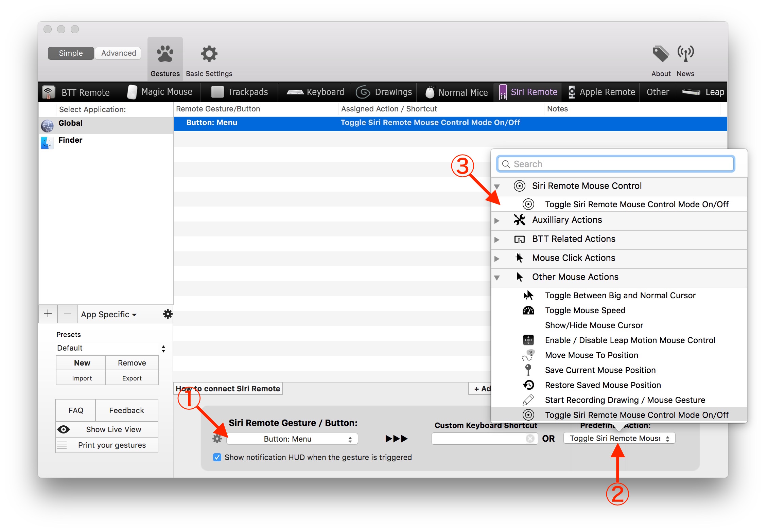
Task: Click the Finder application icon
Action: click(47, 142)
